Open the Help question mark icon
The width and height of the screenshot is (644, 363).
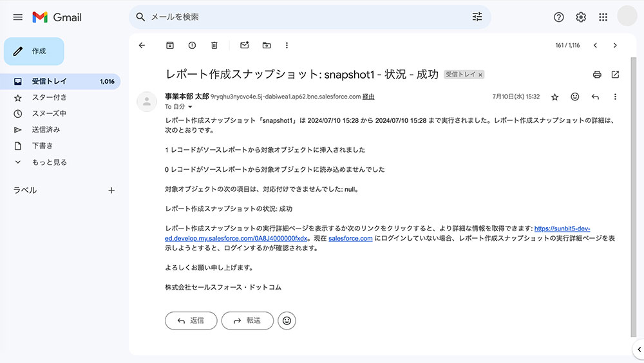pyautogui.click(x=558, y=17)
